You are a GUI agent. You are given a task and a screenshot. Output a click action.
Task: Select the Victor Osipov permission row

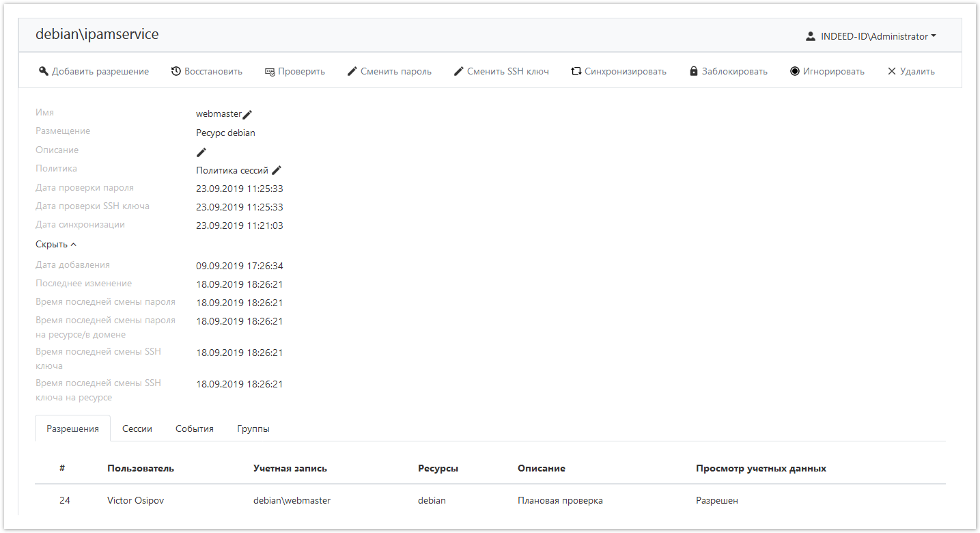[x=135, y=500]
